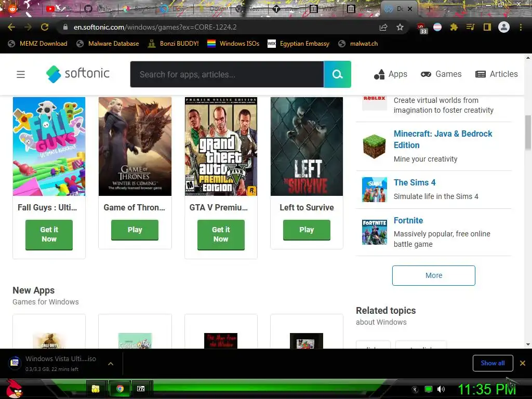Click the browser forward arrow
This screenshot has width=532, height=399.
coord(28,27)
